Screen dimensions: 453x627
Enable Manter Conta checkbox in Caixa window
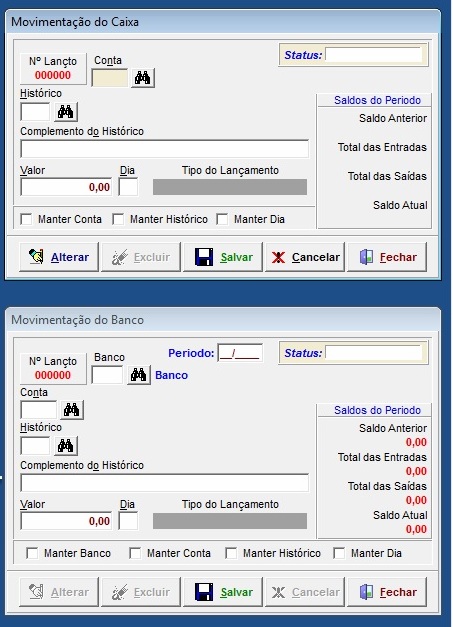tap(26, 219)
